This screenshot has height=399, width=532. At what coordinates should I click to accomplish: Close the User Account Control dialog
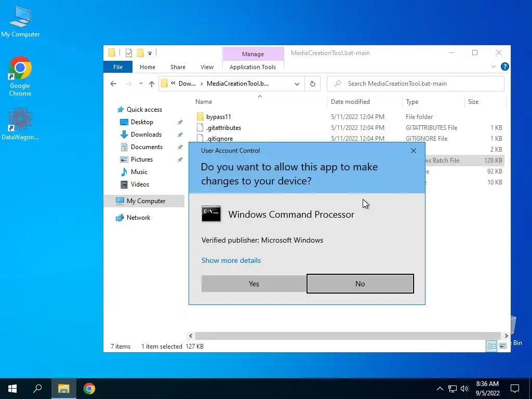pos(413,151)
